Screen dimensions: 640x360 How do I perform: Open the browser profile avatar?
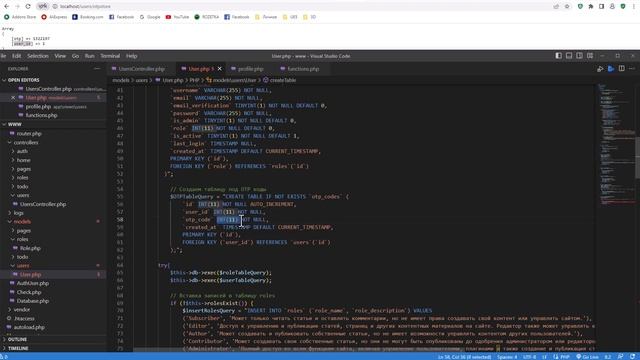coord(612,6)
